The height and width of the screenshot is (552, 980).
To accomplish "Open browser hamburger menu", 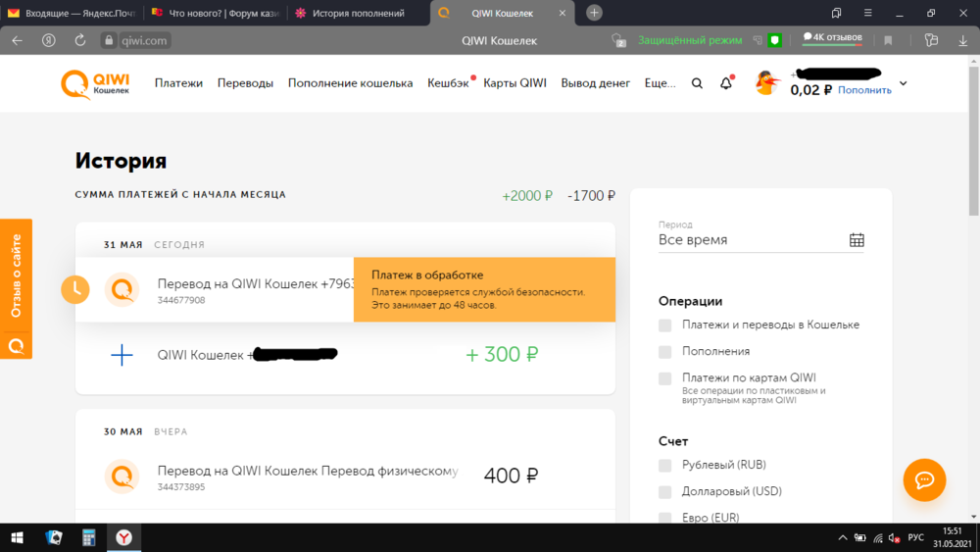I will [x=867, y=13].
